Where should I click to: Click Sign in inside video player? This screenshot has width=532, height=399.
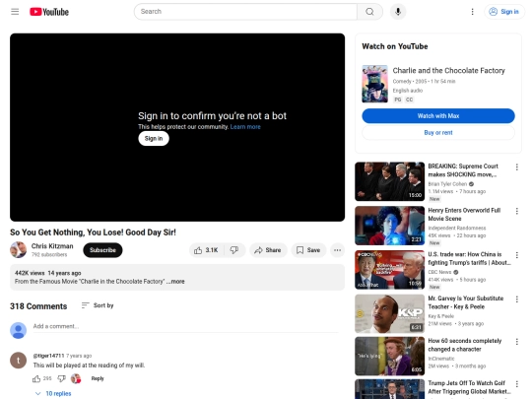tap(154, 139)
